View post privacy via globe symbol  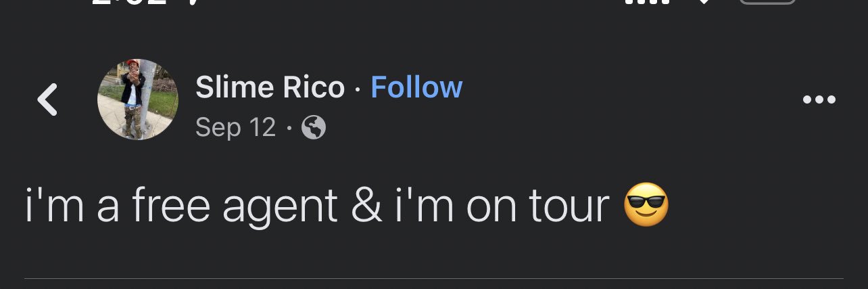(x=313, y=127)
